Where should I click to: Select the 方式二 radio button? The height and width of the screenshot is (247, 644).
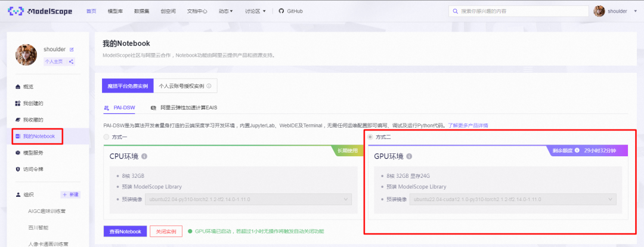click(371, 137)
